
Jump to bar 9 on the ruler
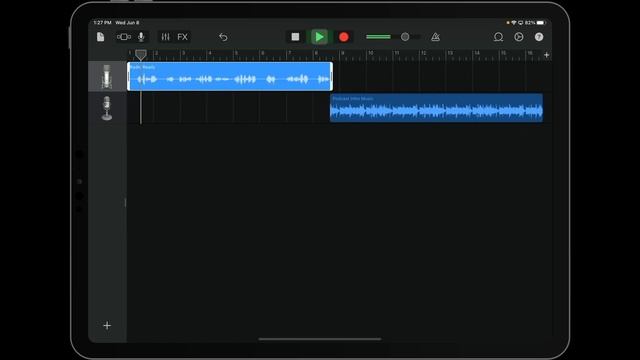click(x=342, y=53)
